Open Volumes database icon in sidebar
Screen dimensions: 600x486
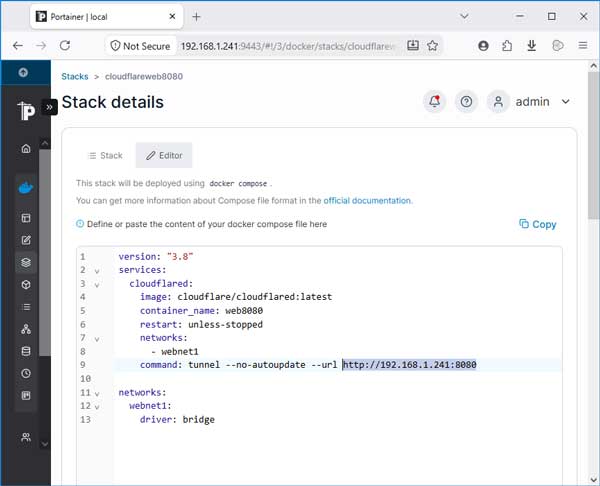(x=26, y=351)
